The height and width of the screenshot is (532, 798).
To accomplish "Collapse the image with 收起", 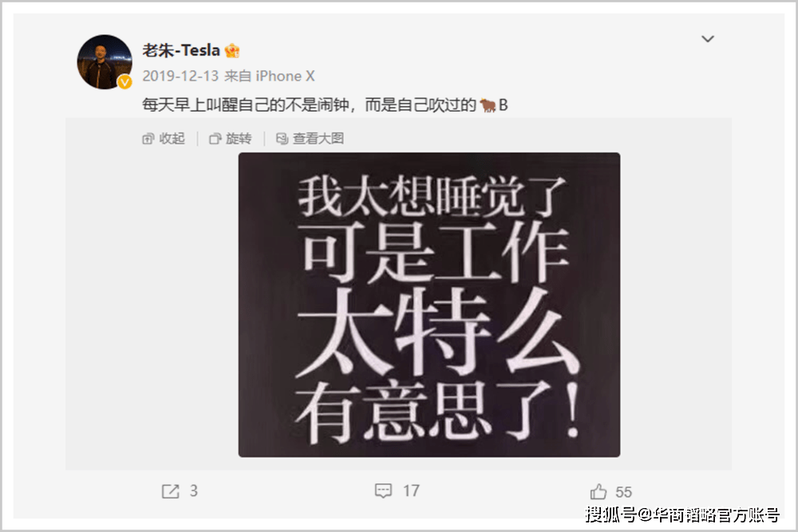I will point(164,138).
